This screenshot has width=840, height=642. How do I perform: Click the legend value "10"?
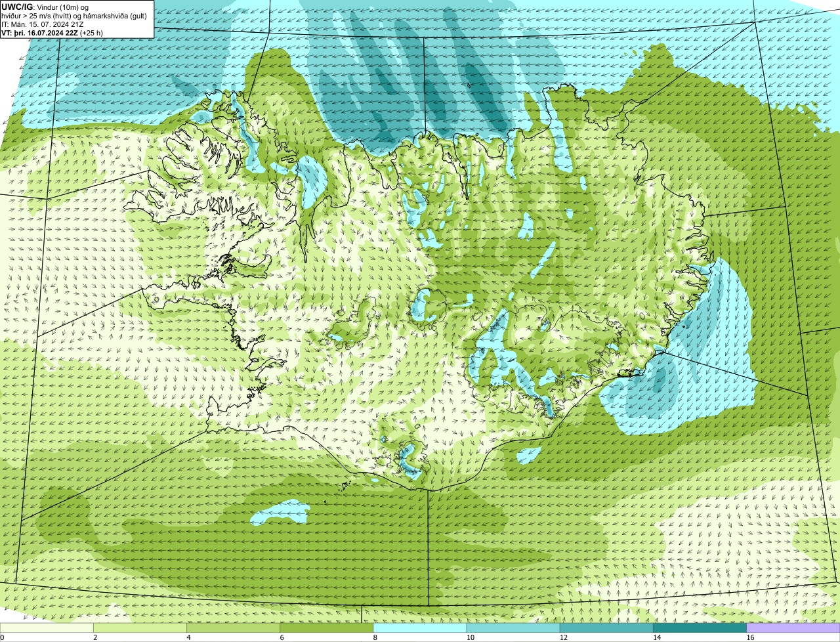tap(471, 637)
